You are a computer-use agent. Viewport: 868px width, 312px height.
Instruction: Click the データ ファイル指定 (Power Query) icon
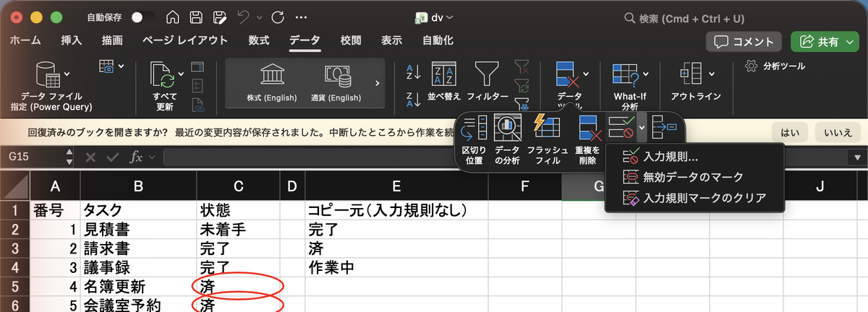[x=49, y=74]
